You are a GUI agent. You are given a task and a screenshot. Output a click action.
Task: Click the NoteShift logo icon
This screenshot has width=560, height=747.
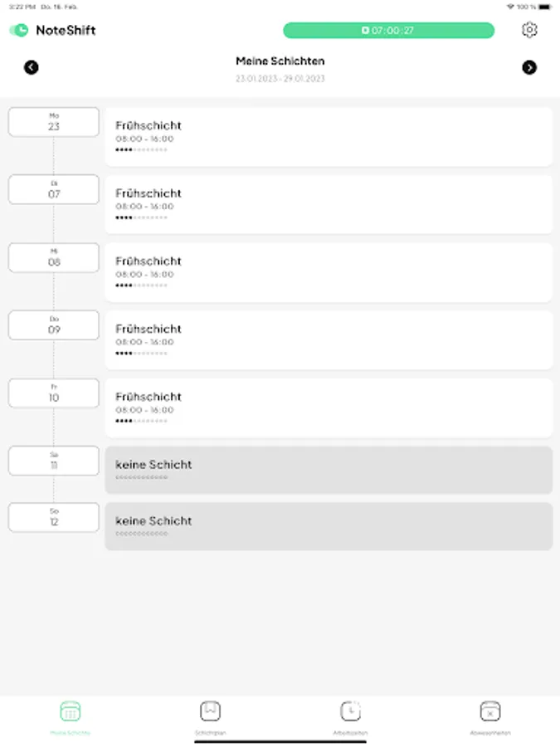(x=19, y=30)
